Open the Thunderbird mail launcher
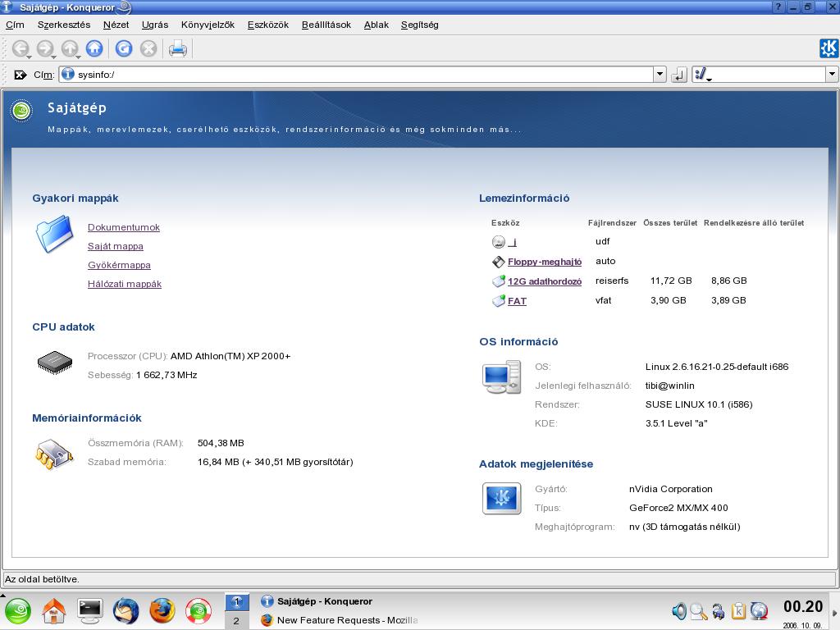840x630 pixels. (x=126, y=610)
